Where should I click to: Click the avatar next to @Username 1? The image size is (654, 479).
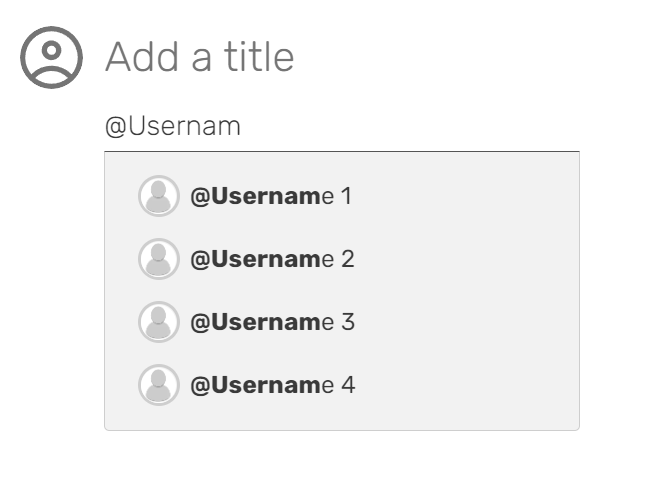tap(158, 196)
